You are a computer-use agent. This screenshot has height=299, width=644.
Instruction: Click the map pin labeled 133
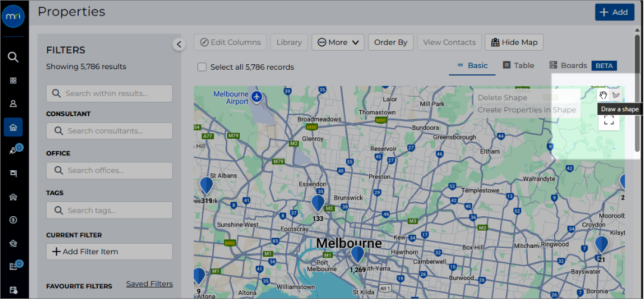[x=318, y=204]
